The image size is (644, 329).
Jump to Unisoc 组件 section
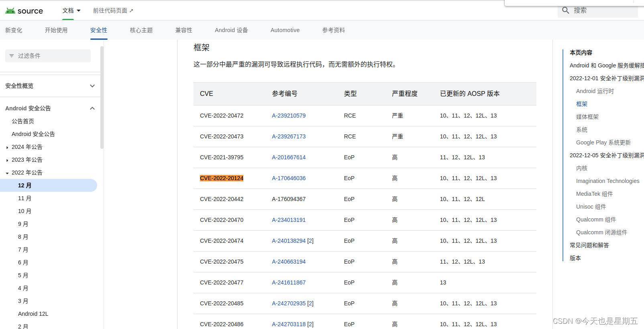[x=591, y=207]
